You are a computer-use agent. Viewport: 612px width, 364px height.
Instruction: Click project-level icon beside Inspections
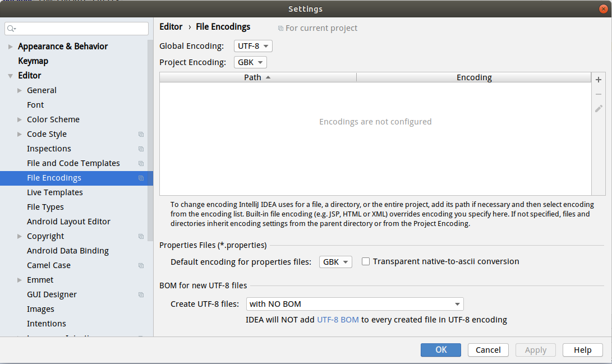click(x=141, y=149)
